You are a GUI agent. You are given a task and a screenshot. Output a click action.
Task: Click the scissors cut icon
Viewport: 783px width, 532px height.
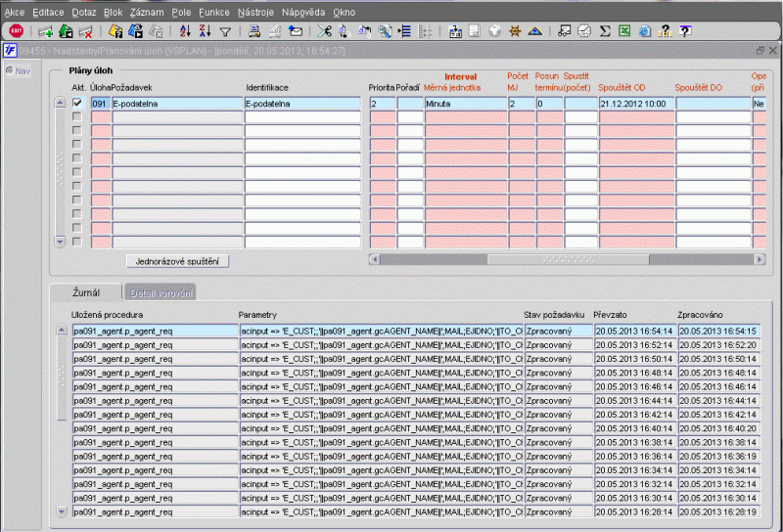click(325, 31)
